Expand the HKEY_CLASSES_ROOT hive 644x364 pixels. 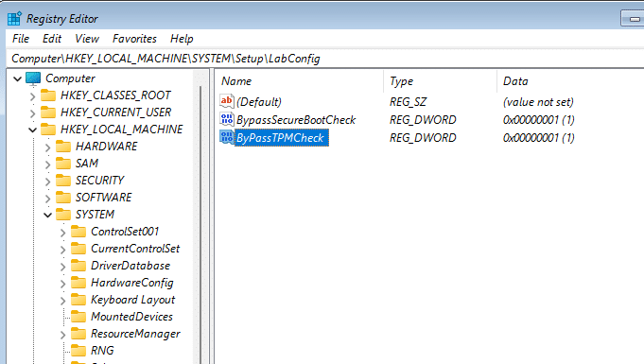[32, 96]
